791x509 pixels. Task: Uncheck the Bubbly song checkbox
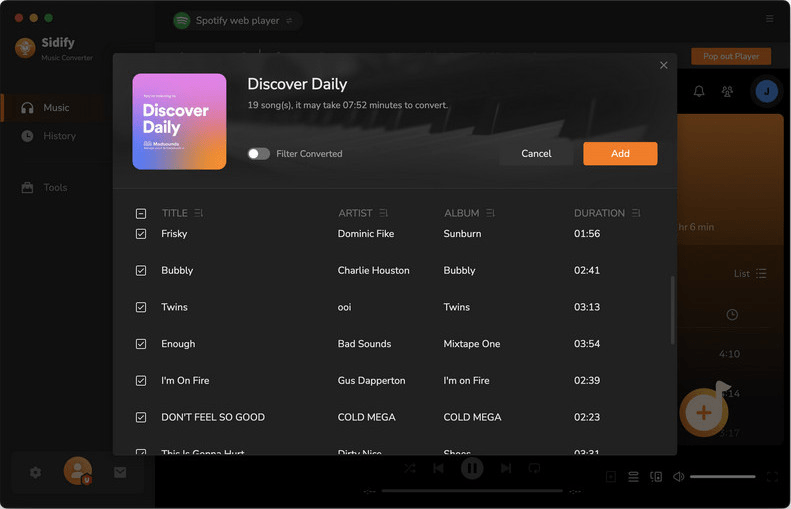141,270
